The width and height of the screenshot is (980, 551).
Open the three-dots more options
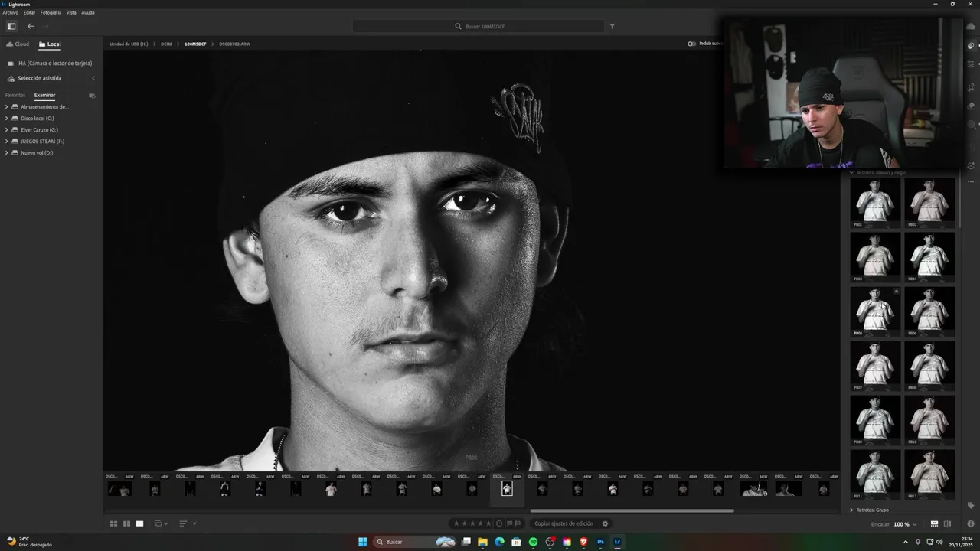tap(971, 182)
